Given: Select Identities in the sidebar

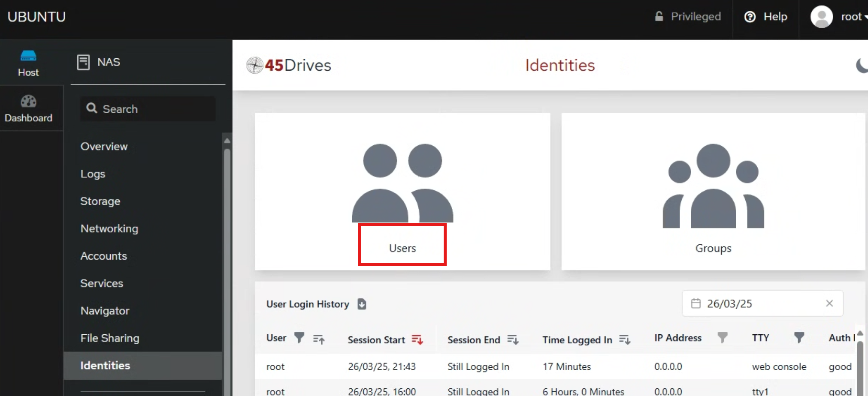Looking at the screenshot, I should tap(143, 366).
